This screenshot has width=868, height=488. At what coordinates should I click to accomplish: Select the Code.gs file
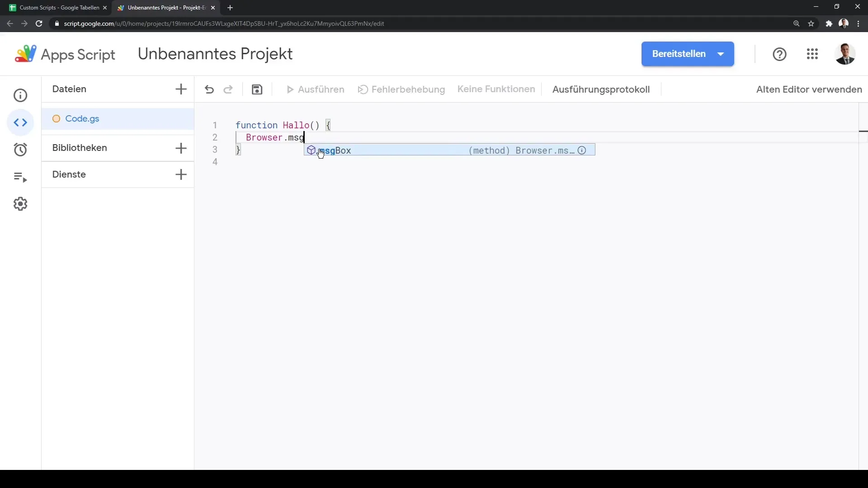118,119
